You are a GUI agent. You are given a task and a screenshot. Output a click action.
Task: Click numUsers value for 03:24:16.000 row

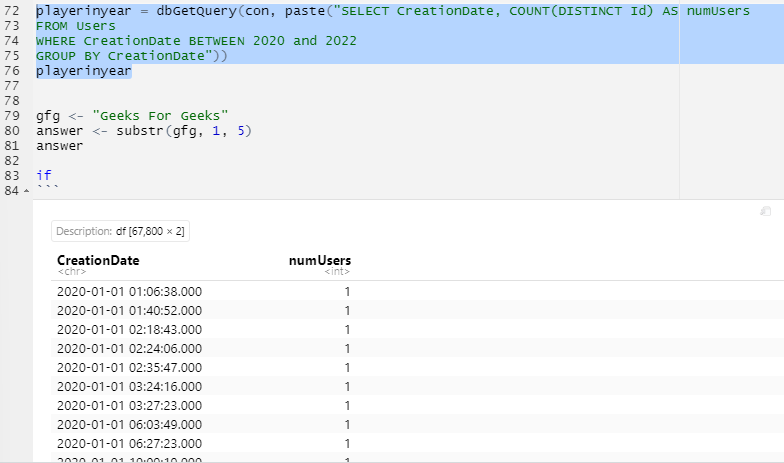pos(347,386)
